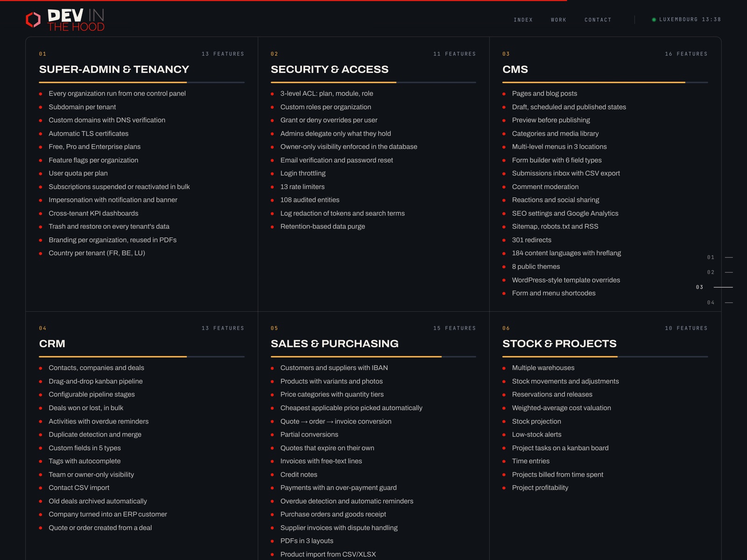This screenshot has width=747, height=560.
Task: Select active section 03 marker in side index
Action: pos(714,287)
